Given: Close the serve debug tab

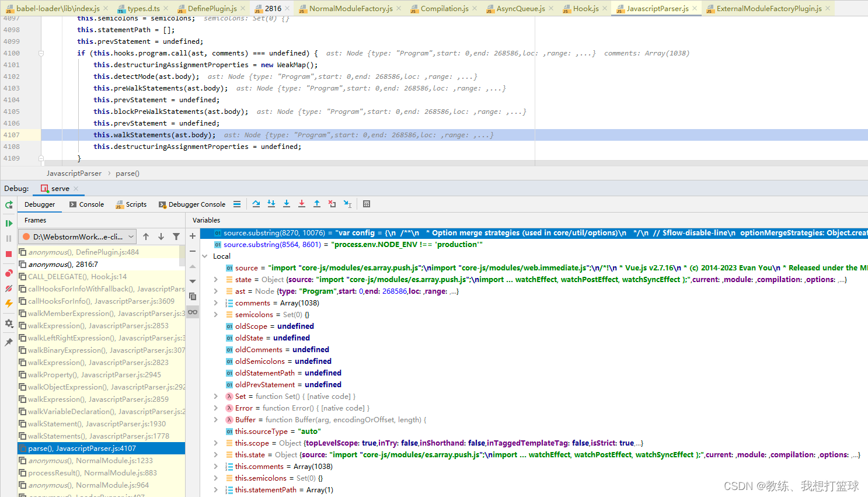Looking at the screenshot, I should (x=76, y=189).
